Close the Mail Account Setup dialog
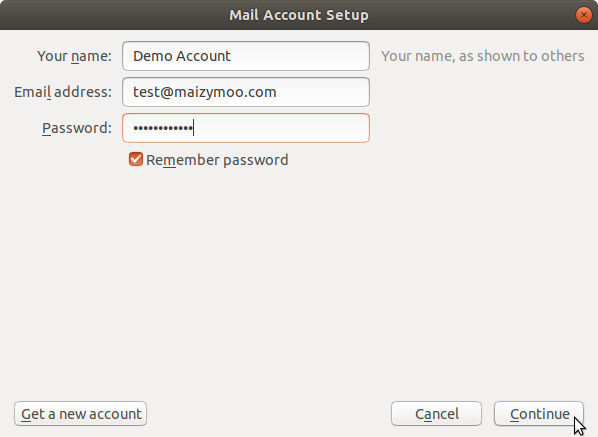Screen dimensions: 598x437 click(584, 15)
